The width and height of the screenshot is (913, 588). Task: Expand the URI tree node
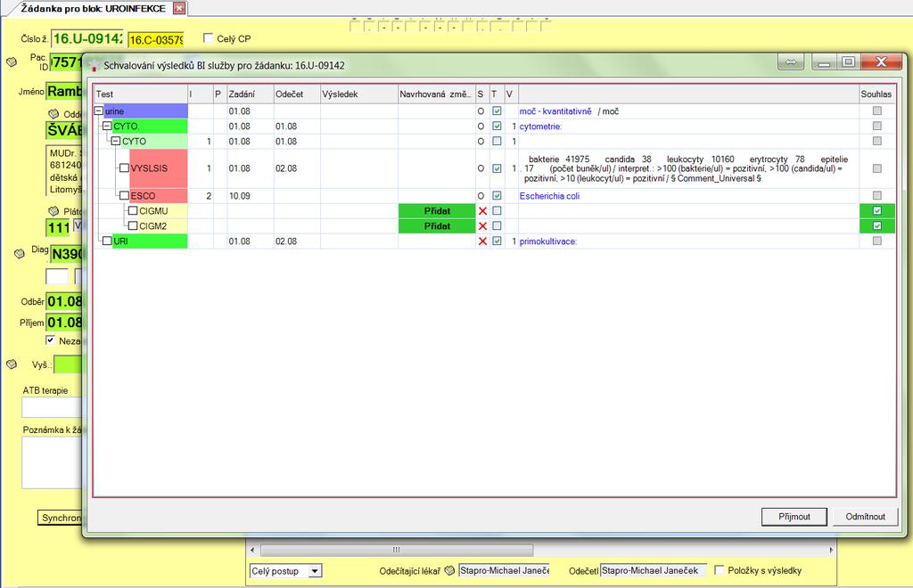(x=107, y=241)
